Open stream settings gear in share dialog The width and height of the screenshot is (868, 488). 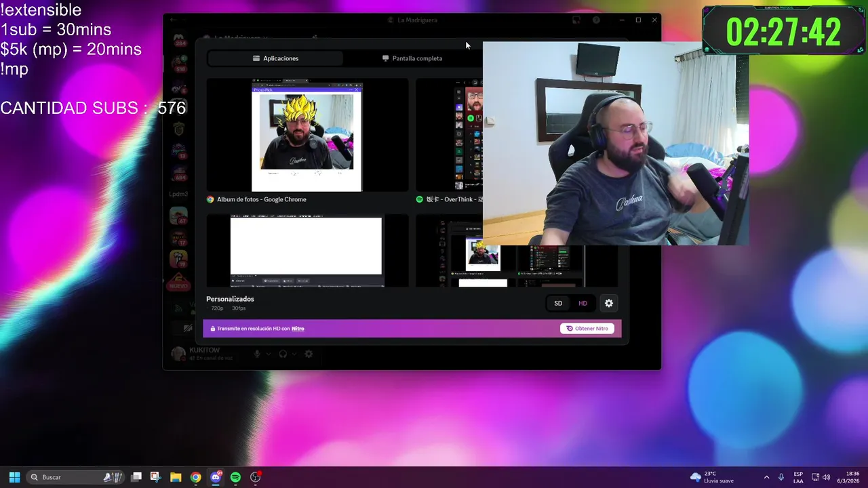(609, 303)
